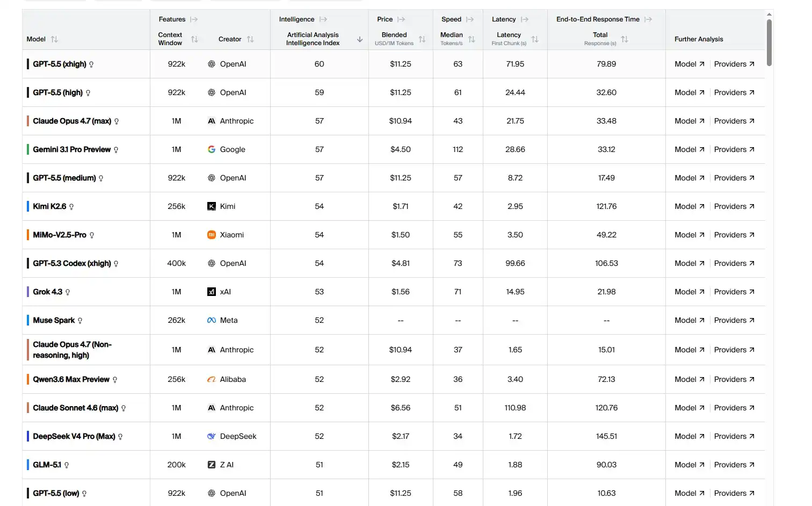Expand the Speed column group
Image resolution: width=812 pixels, height=506 pixels.
[470, 19]
